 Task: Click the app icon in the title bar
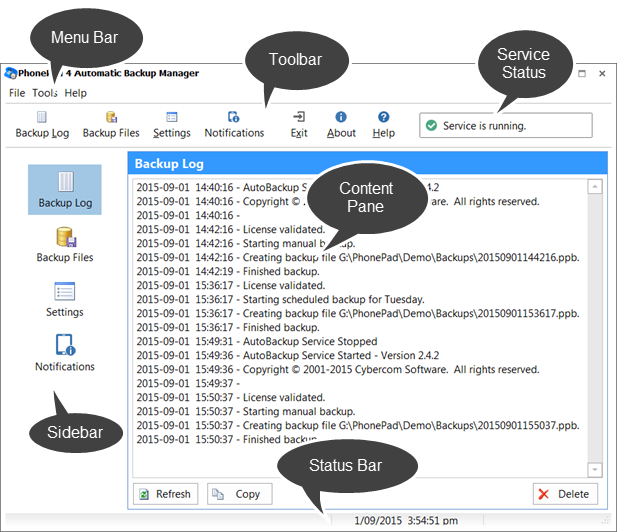10,73
